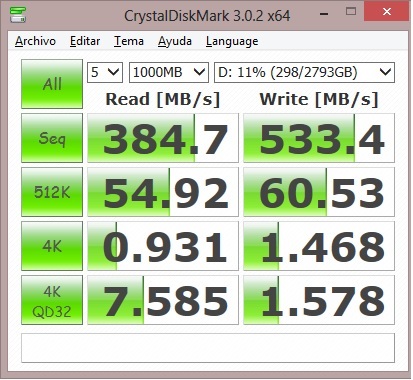Click the CrystalDiskMark app icon in title bar
Screen dimensions: 413x380
pyautogui.click(x=18, y=14)
